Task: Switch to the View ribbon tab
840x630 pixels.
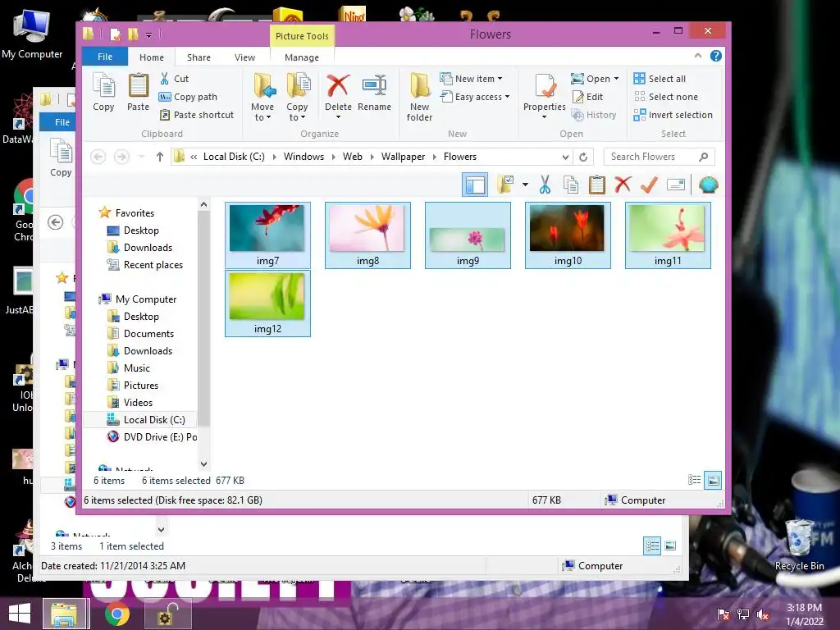Action: click(x=244, y=57)
